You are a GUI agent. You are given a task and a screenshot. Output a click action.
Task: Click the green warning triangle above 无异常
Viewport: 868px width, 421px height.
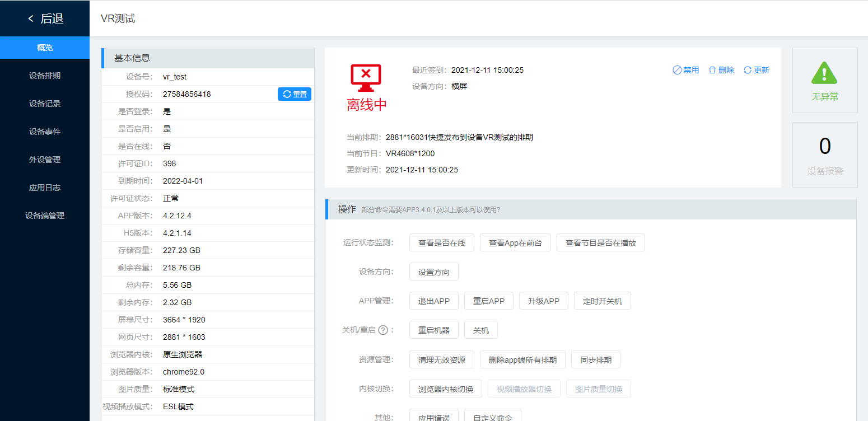pyautogui.click(x=824, y=73)
